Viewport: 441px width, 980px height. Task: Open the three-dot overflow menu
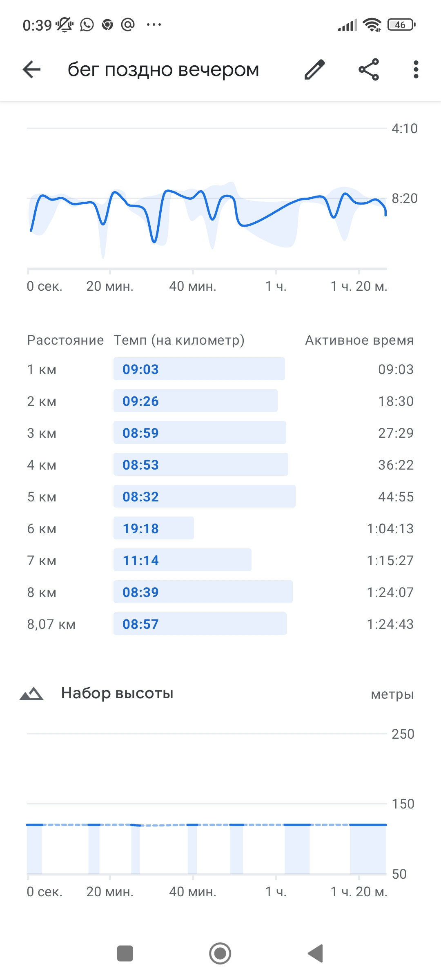[x=416, y=69]
